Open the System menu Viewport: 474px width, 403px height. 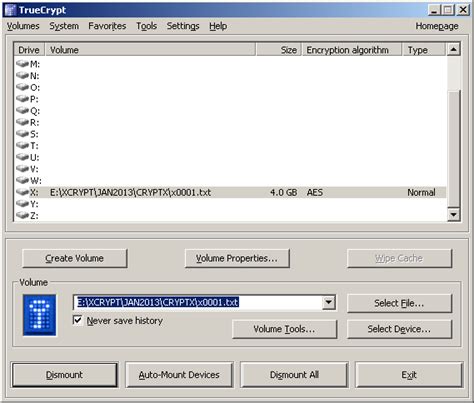[x=64, y=26]
